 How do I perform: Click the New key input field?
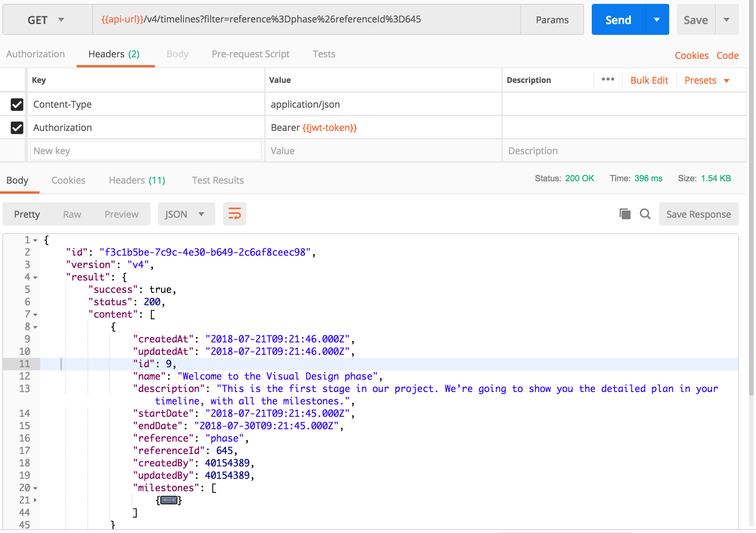click(146, 151)
